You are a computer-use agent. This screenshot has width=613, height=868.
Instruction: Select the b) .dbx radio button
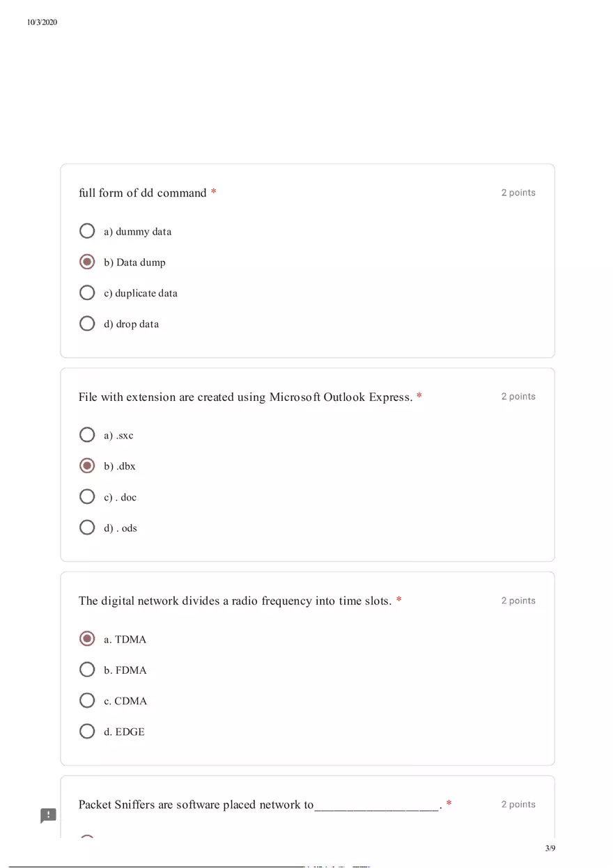point(87,465)
